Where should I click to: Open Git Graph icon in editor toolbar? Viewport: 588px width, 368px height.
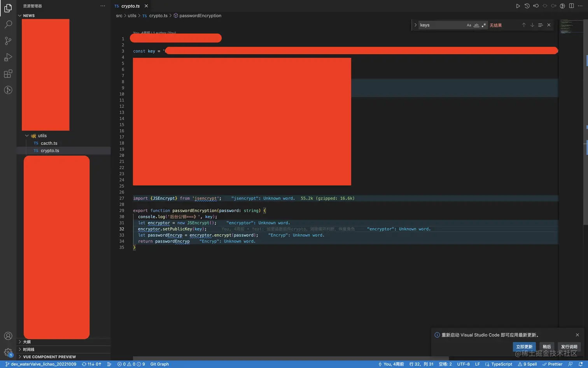coord(562,6)
